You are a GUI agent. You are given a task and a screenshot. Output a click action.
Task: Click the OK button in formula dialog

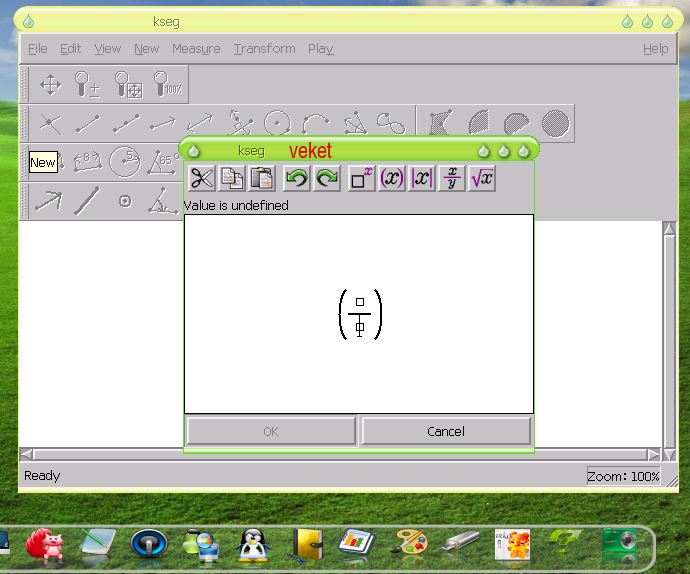(x=270, y=431)
